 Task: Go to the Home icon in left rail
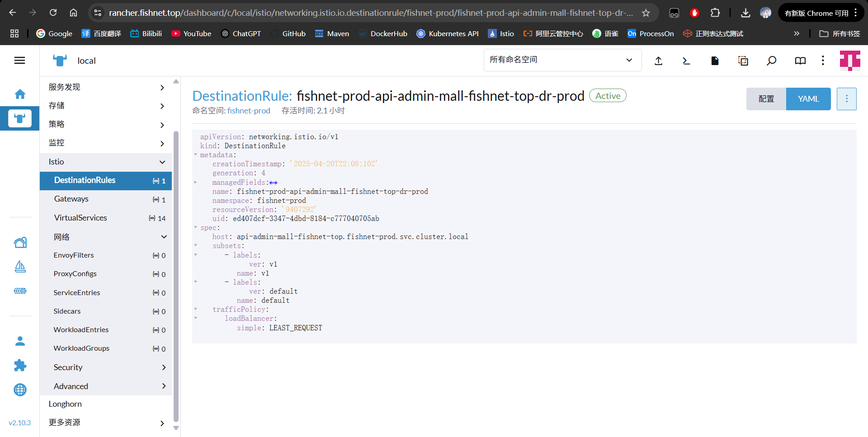[x=20, y=94]
